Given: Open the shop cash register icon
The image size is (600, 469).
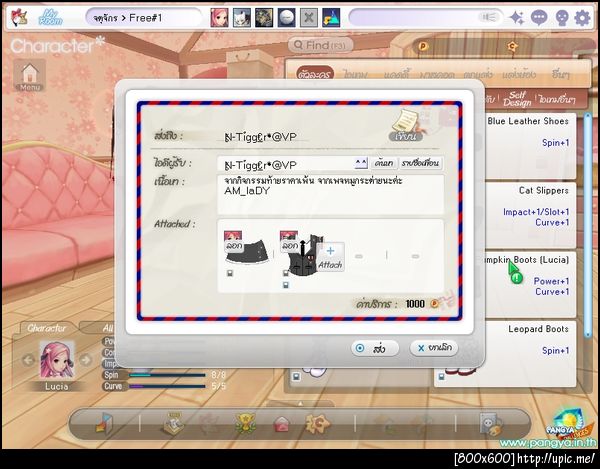Looking at the screenshot, I should [x=172, y=423].
